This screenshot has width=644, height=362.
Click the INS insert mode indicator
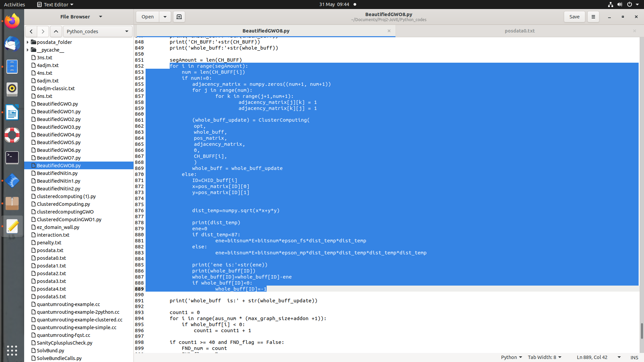tap(634, 357)
